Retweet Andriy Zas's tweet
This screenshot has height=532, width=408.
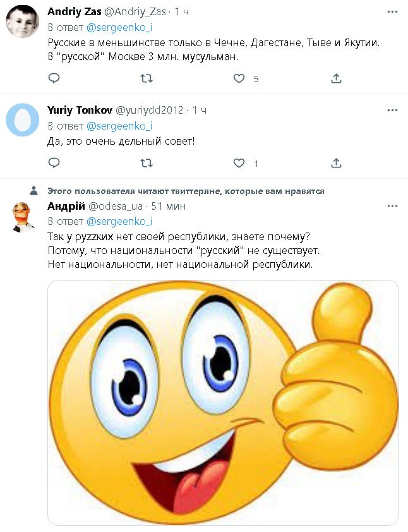pyautogui.click(x=146, y=78)
